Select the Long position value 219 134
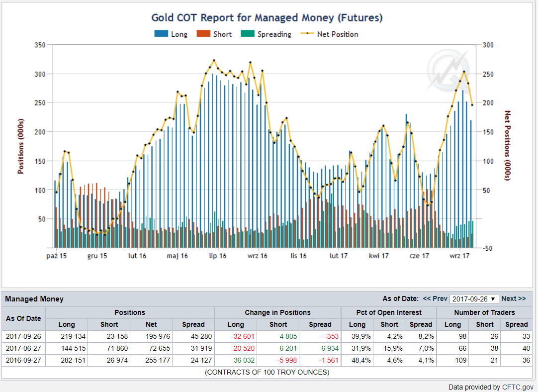This screenshot has width=538, height=392. click(x=73, y=336)
